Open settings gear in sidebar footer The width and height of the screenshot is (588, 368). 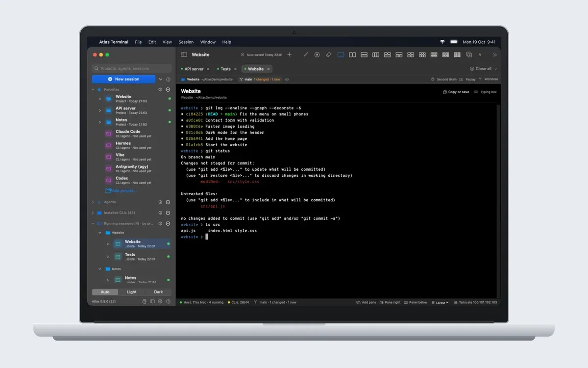tap(160, 301)
